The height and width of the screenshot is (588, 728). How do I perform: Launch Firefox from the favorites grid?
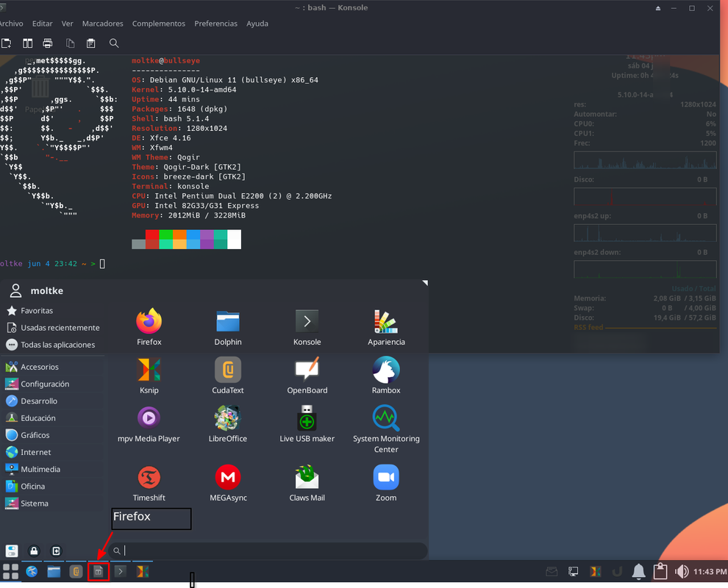149,327
